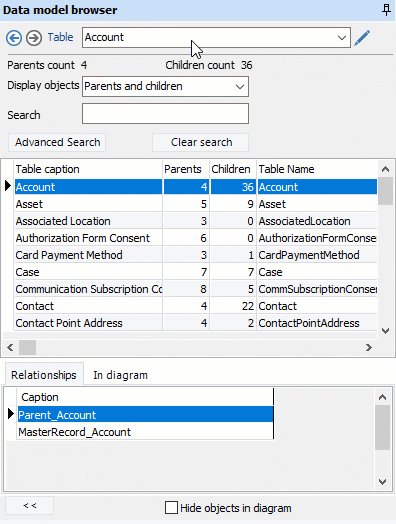Switch to the In diagram tab

(x=120, y=375)
